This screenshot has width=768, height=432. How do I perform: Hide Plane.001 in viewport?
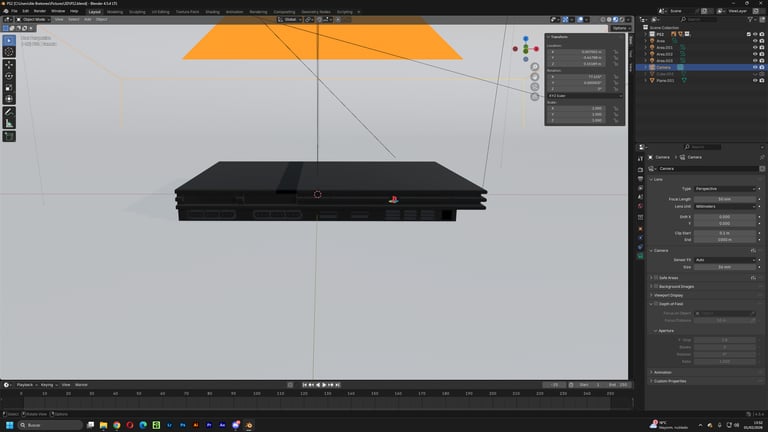click(x=755, y=80)
